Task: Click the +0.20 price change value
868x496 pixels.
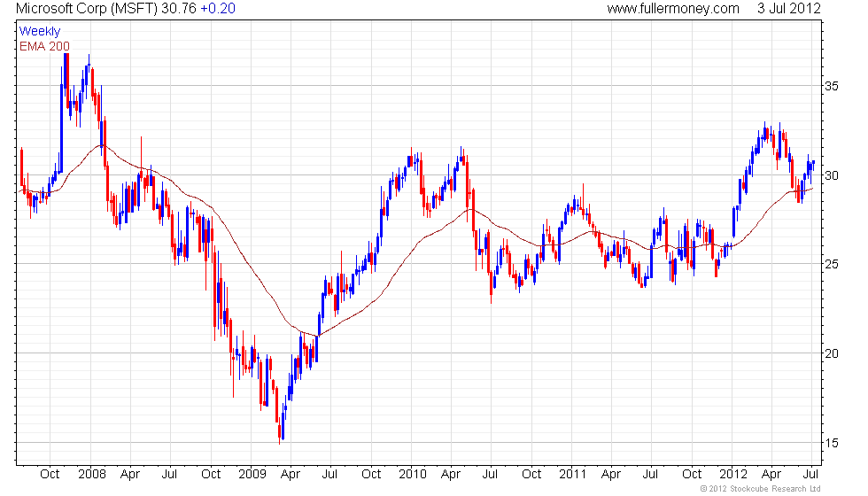Action: point(218,9)
